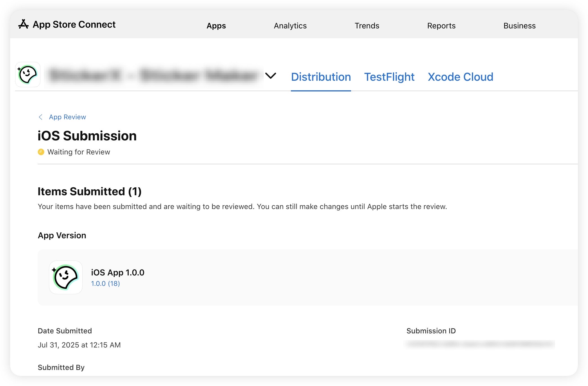Click the 'App Version' section label
This screenshot has height=386, width=588.
click(x=62, y=235)
